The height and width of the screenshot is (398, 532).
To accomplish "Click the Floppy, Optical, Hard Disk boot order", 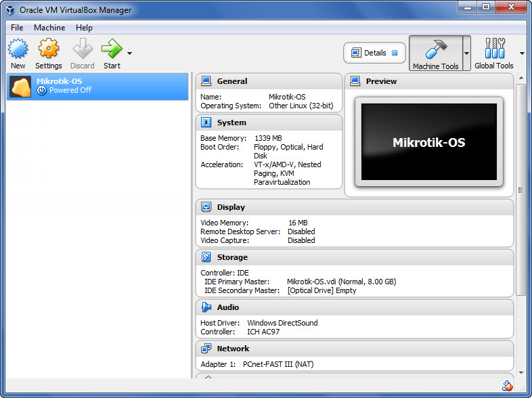I will pos(288,152).
